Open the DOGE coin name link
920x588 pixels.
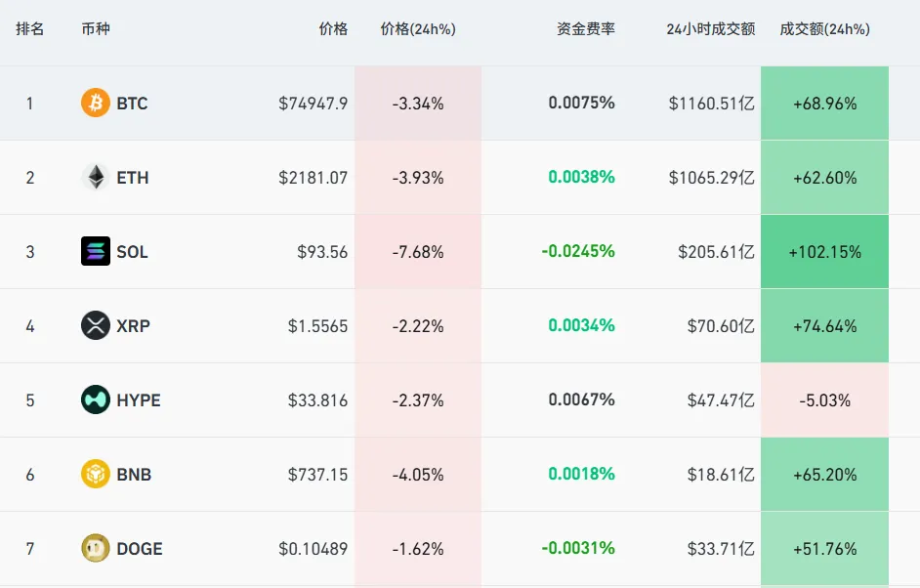[140, 548]
